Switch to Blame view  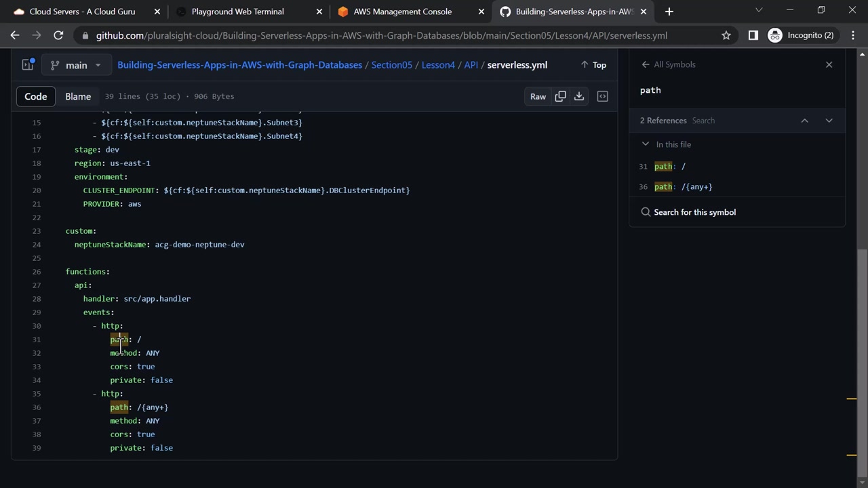(x=78, y=96)
